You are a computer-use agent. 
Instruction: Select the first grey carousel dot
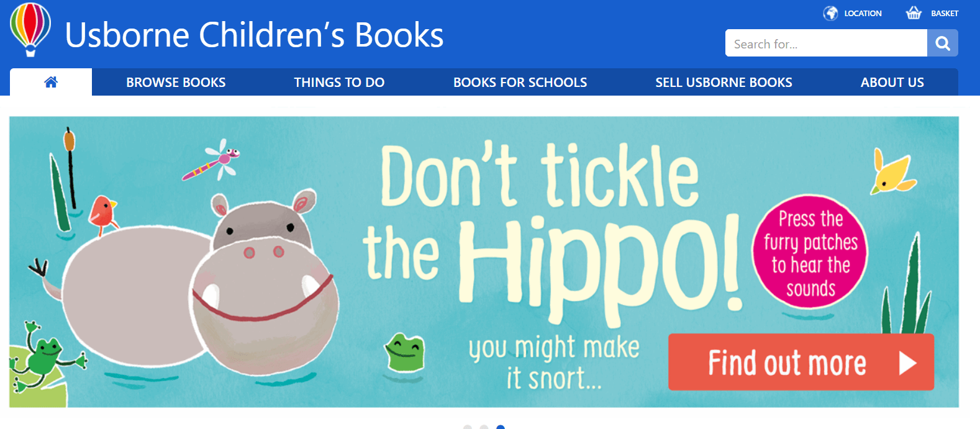[x=468, y=427]
